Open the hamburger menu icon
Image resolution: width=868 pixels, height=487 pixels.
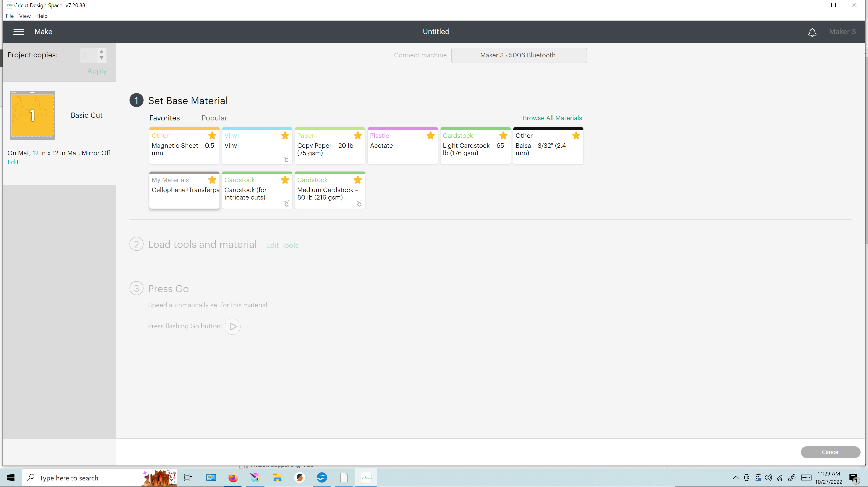(x=19, y=32)
